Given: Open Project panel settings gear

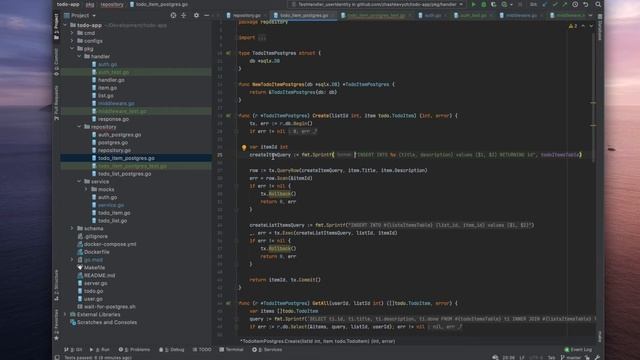Looking at the screenshot, I should coord(196,16).
